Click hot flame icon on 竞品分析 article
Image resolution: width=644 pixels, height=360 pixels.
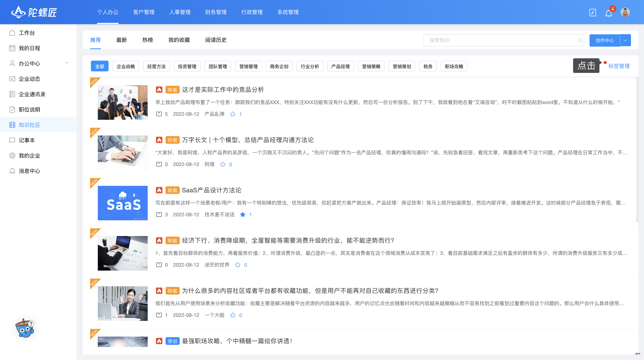pos(159,90)
